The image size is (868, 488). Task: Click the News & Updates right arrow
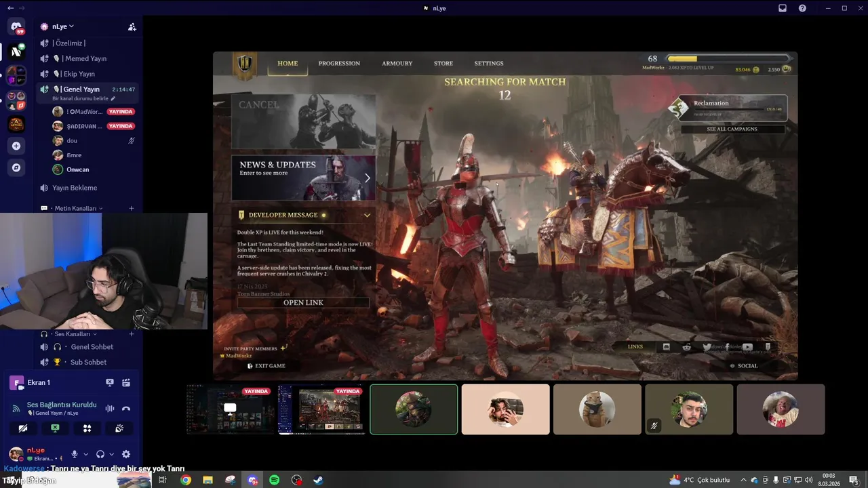click(x=367, y=178)
